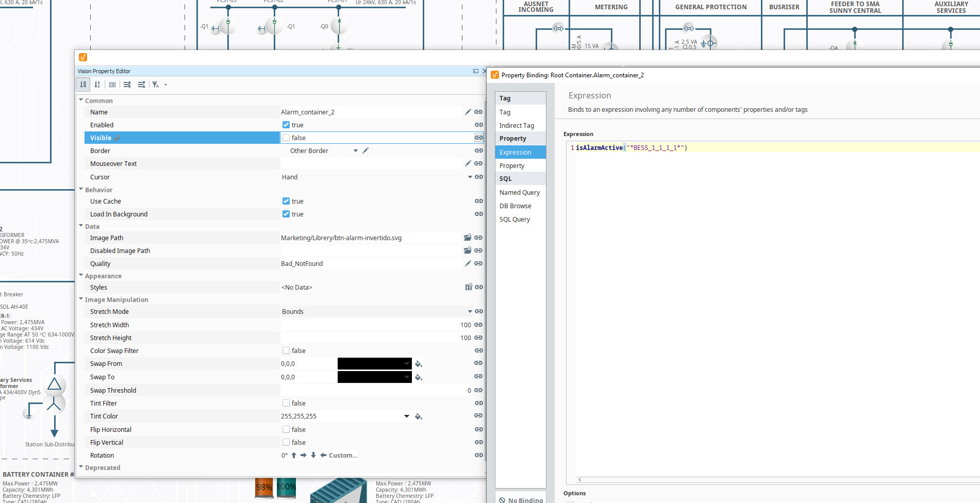
Task: Check the Flip Horizontal checkbox
Action: point(286,429)
